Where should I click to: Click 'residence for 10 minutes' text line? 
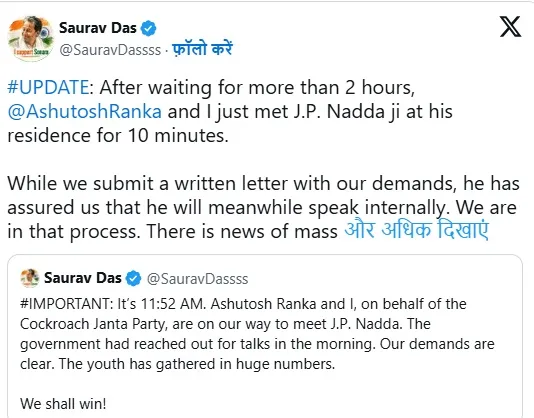tap(118, 136)
